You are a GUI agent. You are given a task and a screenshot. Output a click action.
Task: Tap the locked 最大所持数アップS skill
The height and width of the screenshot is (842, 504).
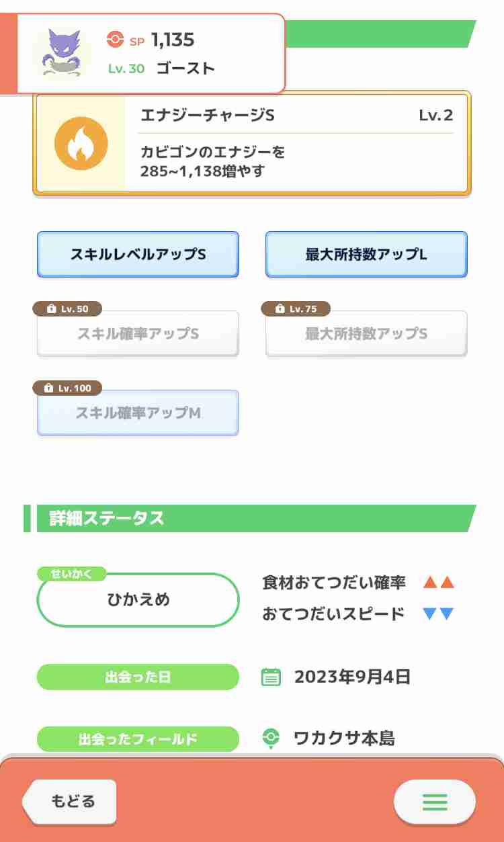[x=366, y=333]
